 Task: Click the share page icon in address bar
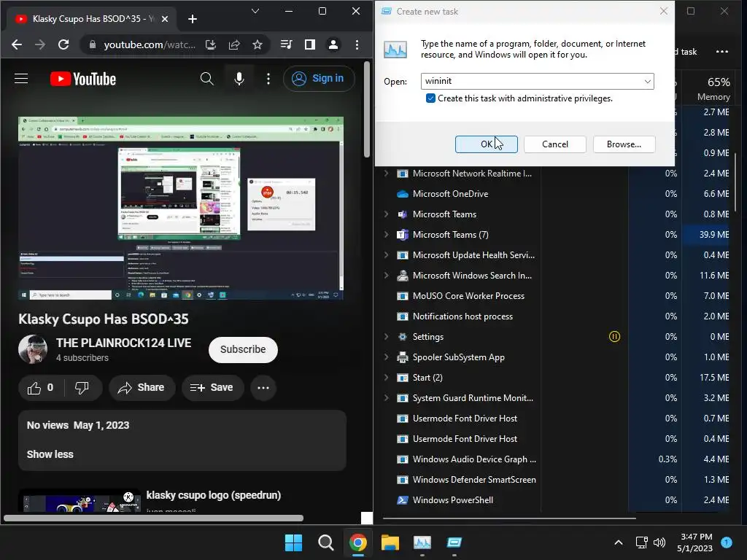tap(234, 44)
